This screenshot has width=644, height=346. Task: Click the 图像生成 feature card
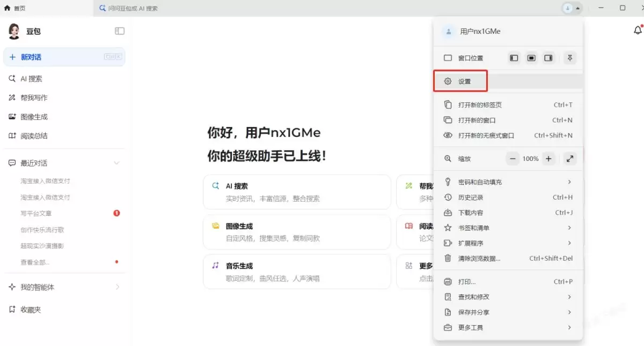pyautogui.click(x=297, y=232)
